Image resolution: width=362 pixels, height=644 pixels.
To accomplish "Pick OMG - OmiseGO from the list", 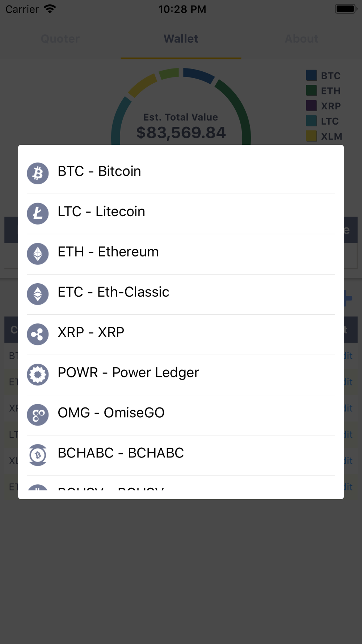I will tap(111, 413).
